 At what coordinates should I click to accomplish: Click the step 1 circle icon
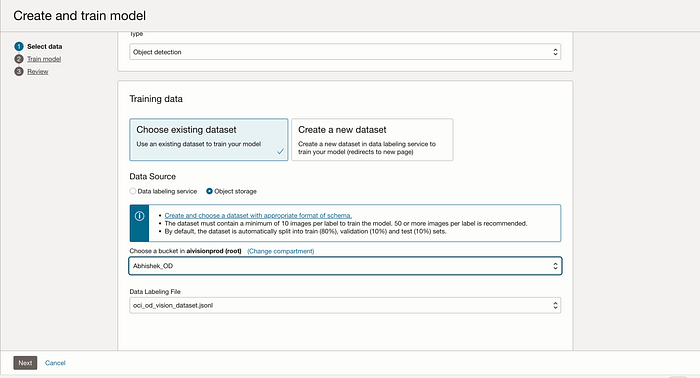(x=19, y=46)
